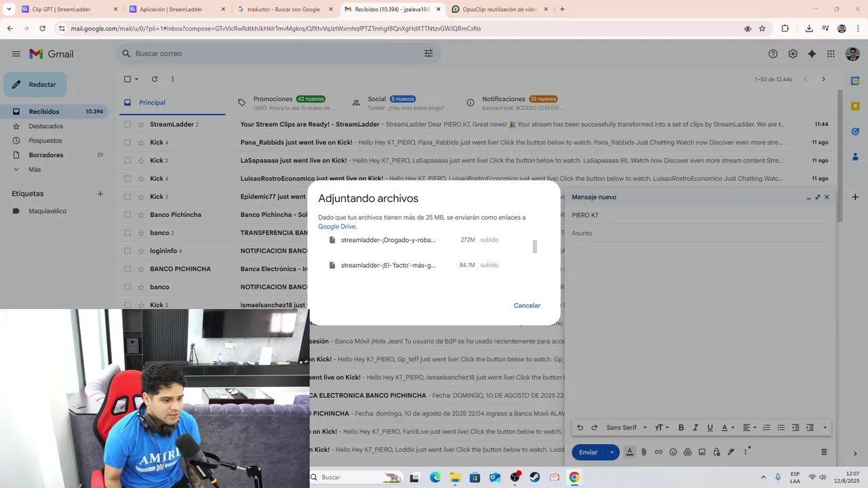Click Redactar to compose a new email

click(x=35, y=85)
